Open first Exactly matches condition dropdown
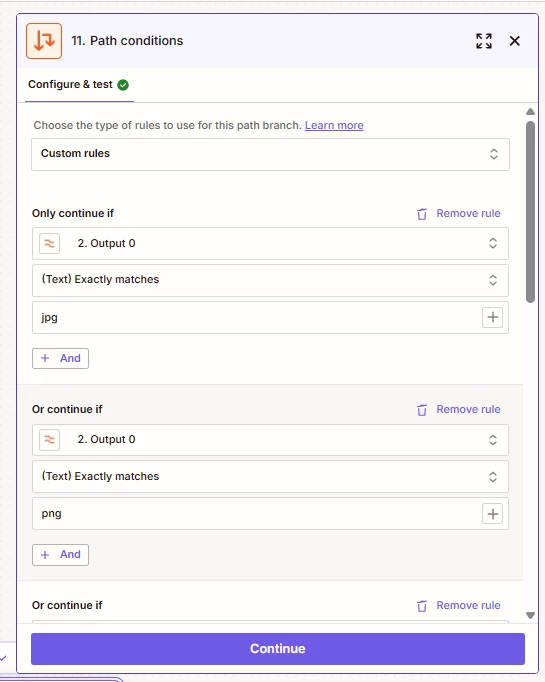Viewport: 545px width, 682px height. (x=270, y=280)
